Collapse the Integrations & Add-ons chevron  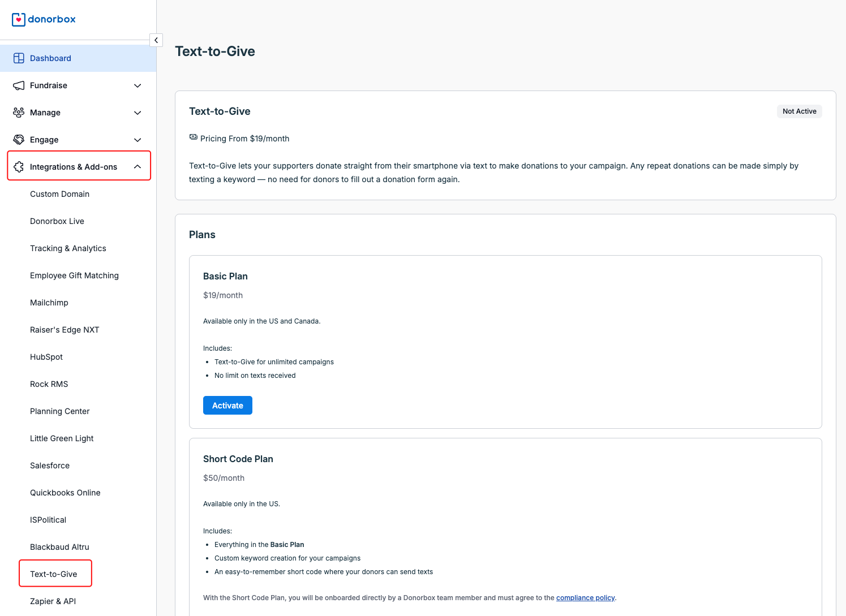(138, 167)
